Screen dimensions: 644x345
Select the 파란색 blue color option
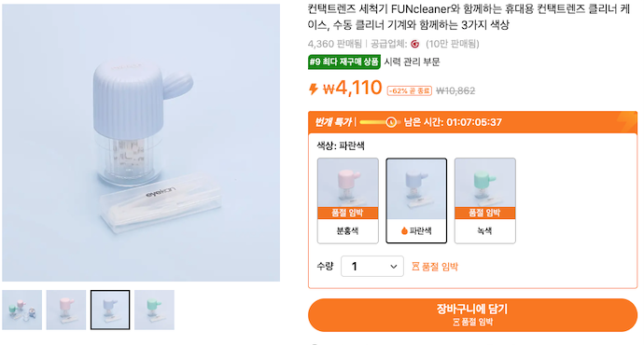tap(416, 200)
